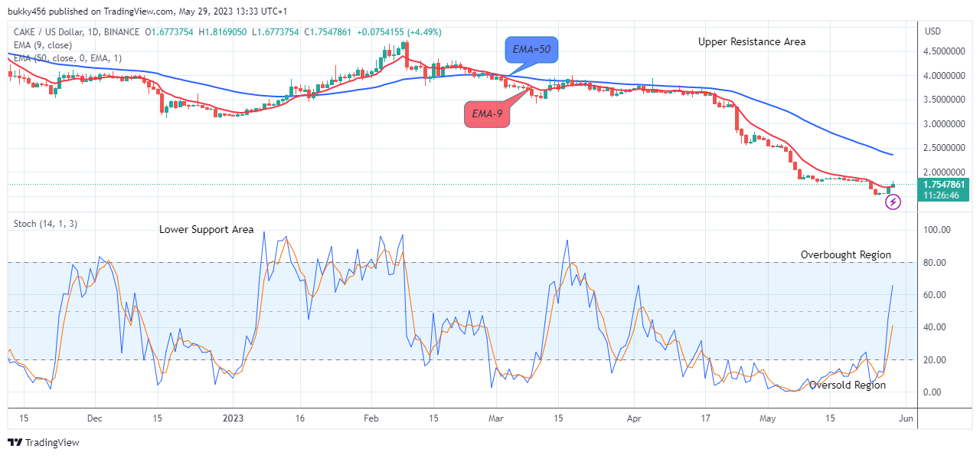Screen dimensions: 980x456
Task: Click the EMA (50, close, 0, EMA, 1) legend
Action: 67,57
